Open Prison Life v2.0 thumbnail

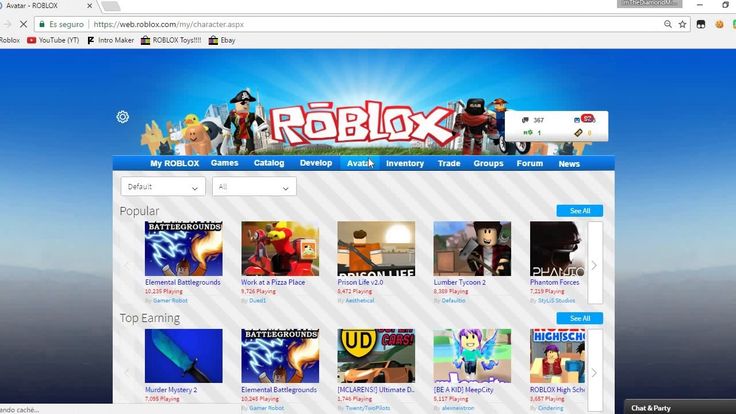pyautogui.click(x=376, y=248)
